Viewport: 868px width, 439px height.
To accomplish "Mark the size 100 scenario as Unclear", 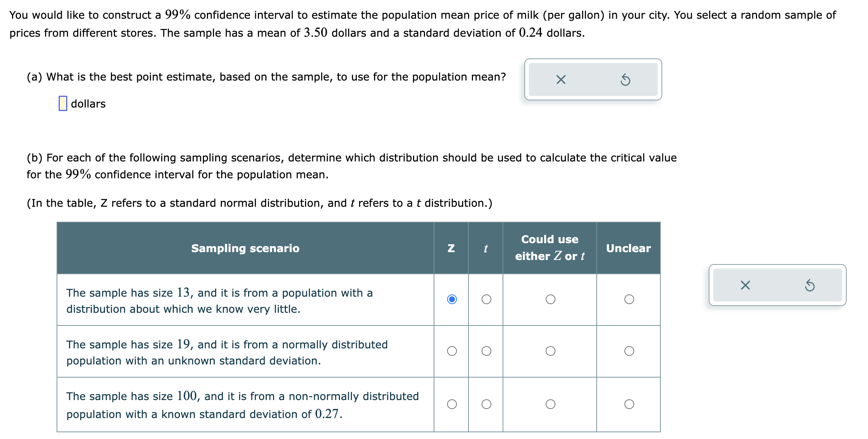I will 629,403.
